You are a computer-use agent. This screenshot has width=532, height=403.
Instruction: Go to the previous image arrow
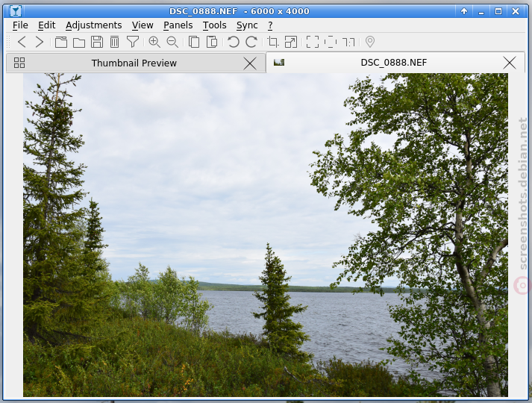coord(22,42)
